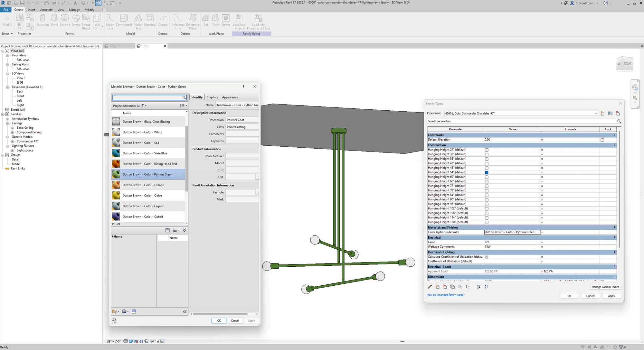The image size is (644, 350).
Task: Open the Reference Plane tool
Action: [x=192, y=21]
